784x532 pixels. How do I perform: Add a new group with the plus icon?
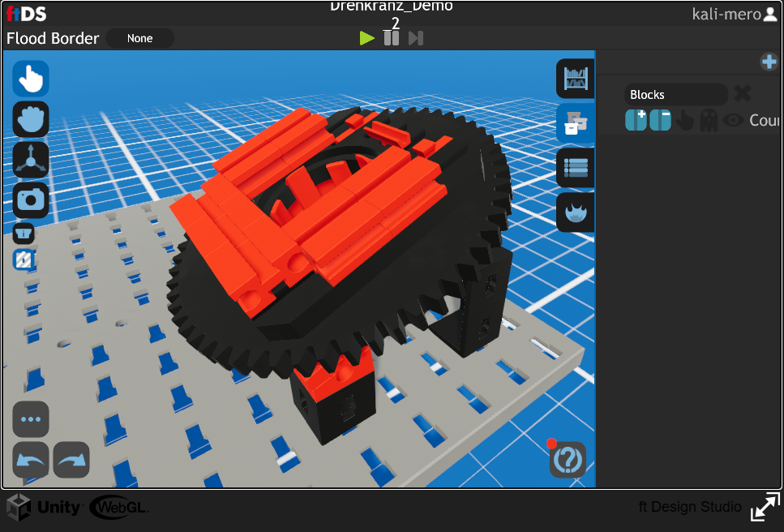pos(769,62)
